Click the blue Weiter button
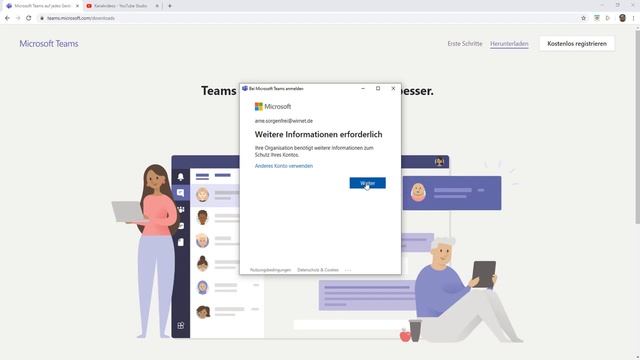The height and width of the screenshot is (360, 640). coord(367,183)
